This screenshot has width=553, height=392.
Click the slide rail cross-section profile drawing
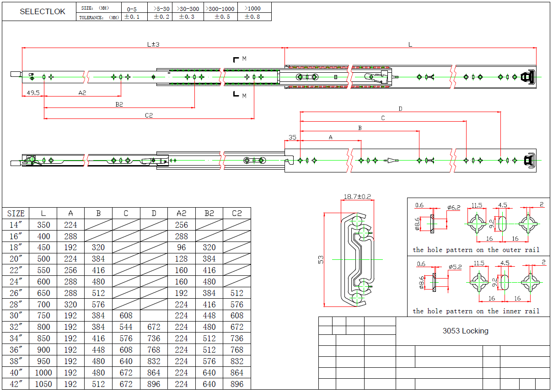[x=355, y=259]
